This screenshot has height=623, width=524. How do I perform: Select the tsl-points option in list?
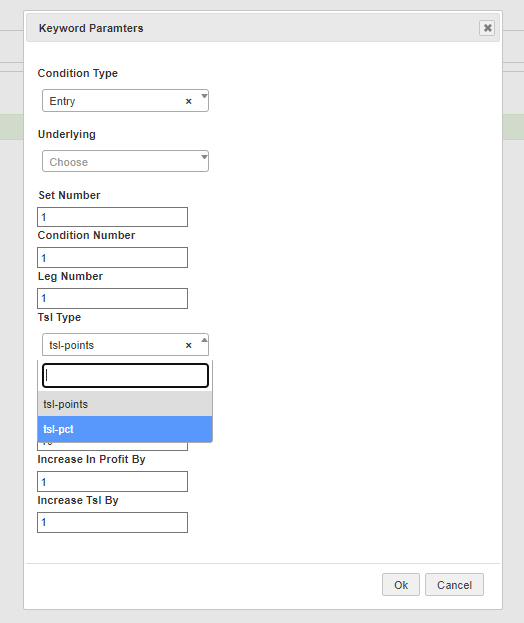[x=125, y=404]
